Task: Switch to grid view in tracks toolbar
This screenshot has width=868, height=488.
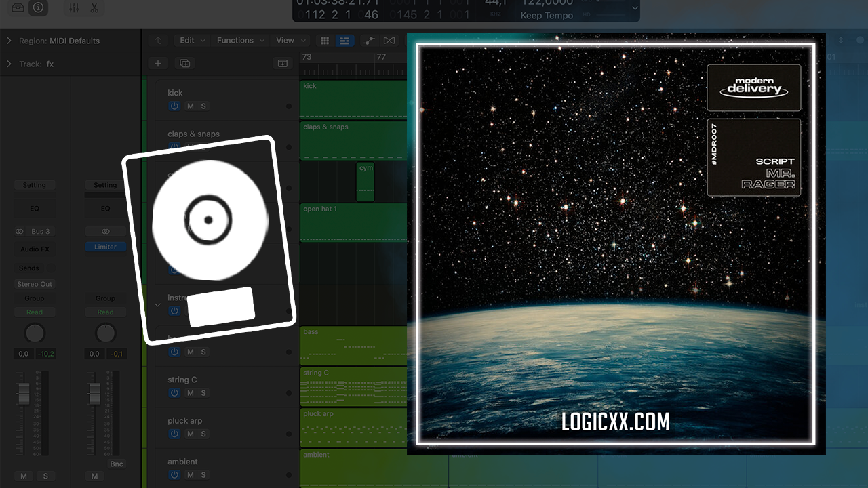Action: point(325,41)
